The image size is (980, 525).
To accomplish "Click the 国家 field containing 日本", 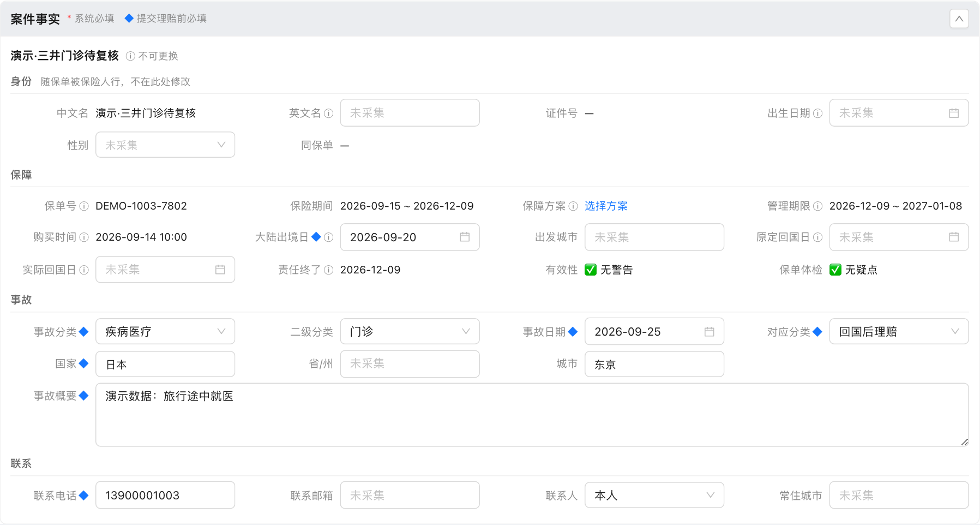I will [165, 364].
